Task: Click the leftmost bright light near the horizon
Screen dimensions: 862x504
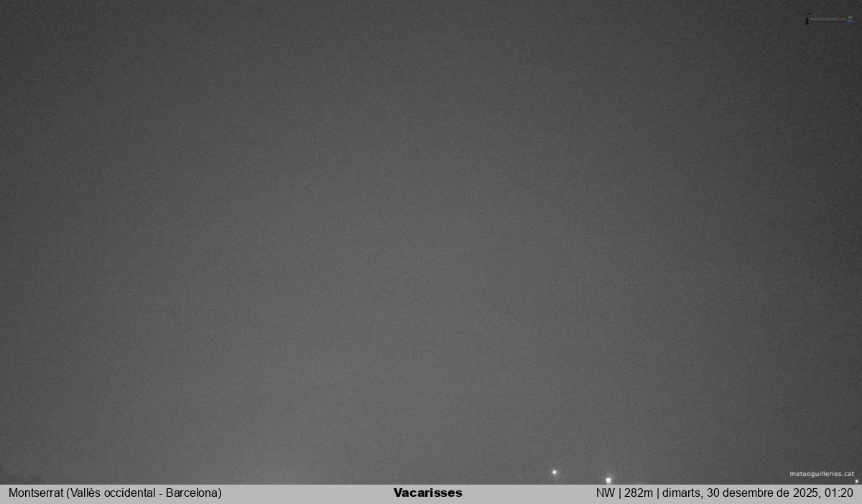Action: click(554, 472)
